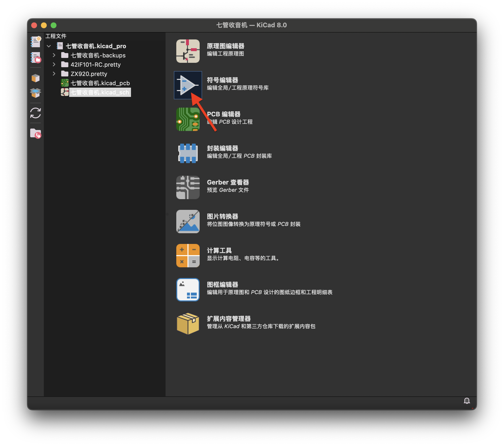Open the Schematic Editor (原理图编辑器) icon

pyautogui.click(x=188, y=51)
